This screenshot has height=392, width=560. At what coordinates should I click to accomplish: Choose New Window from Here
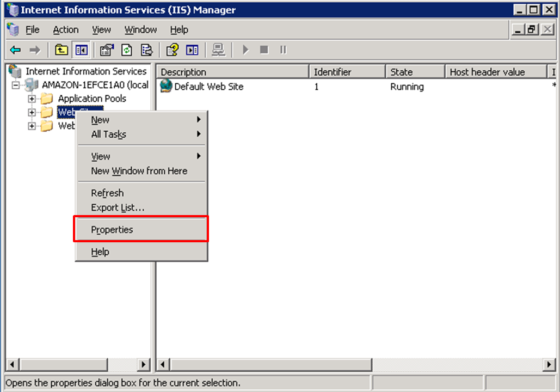click(x=141, y=171)
